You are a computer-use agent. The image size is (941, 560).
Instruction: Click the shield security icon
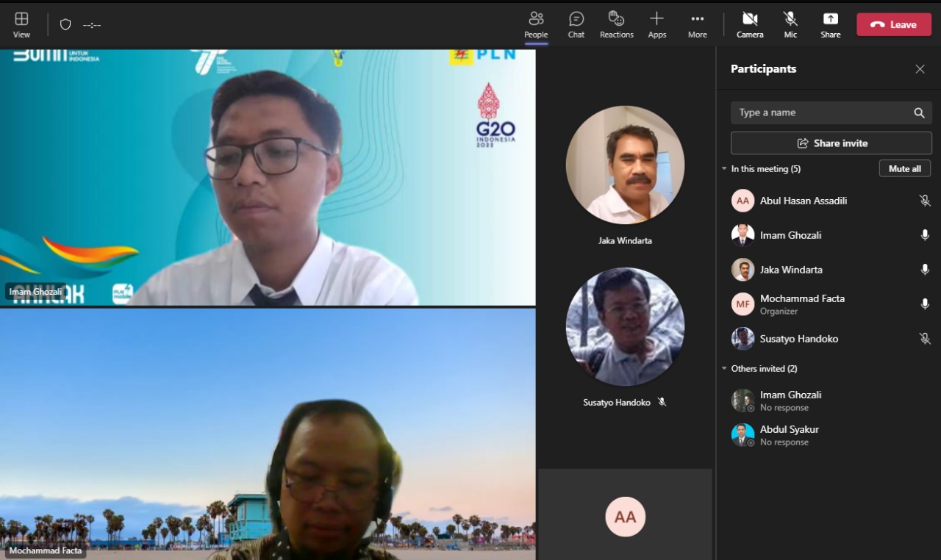click(x=65, y=25)
